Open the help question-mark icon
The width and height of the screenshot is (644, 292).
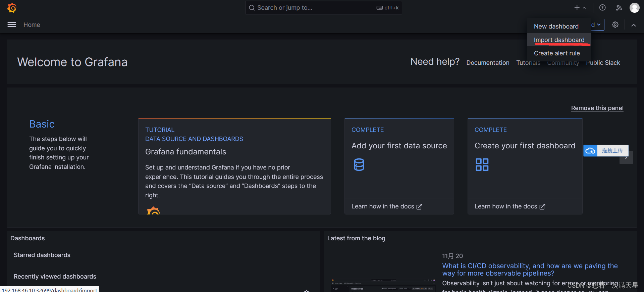click(602, 7)
